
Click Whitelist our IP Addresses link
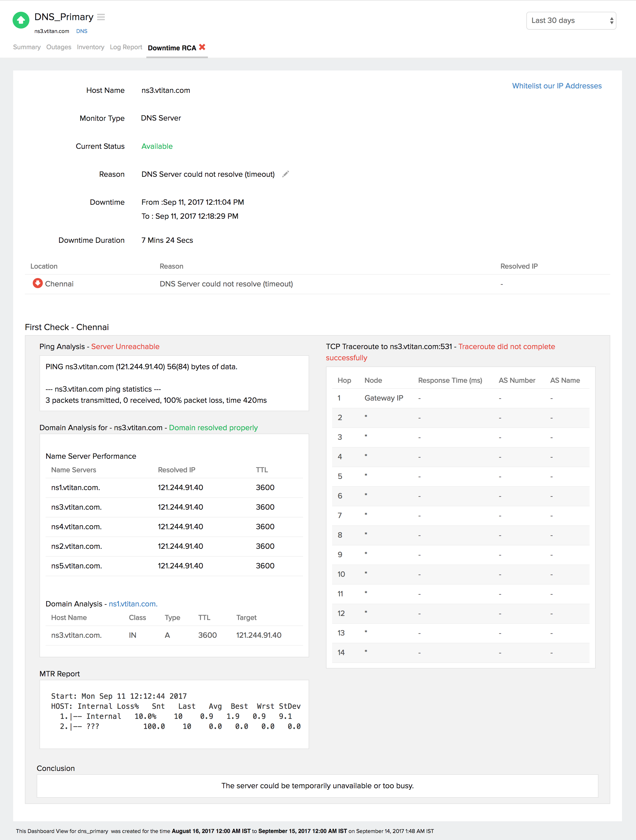557,86
